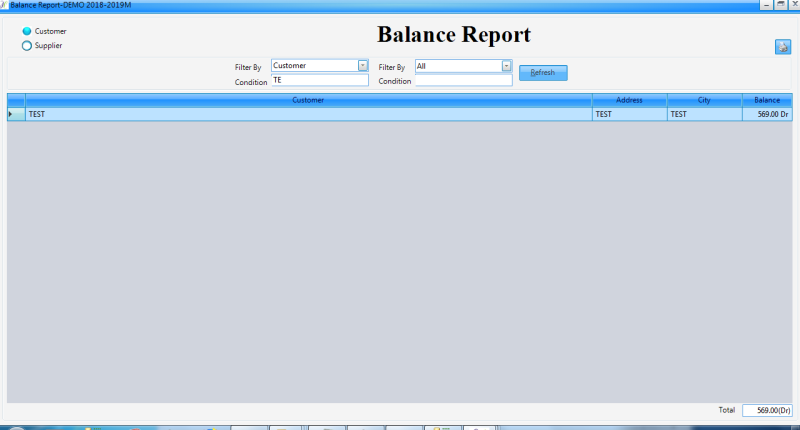Click the Address column header
Viewport: 800px width, 430px height.
629,100
